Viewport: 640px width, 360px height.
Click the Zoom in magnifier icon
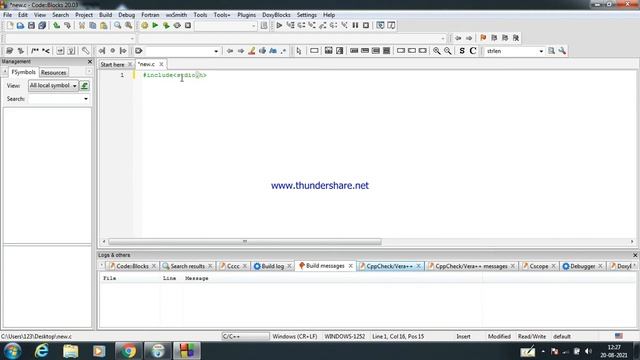pos(437,51)
